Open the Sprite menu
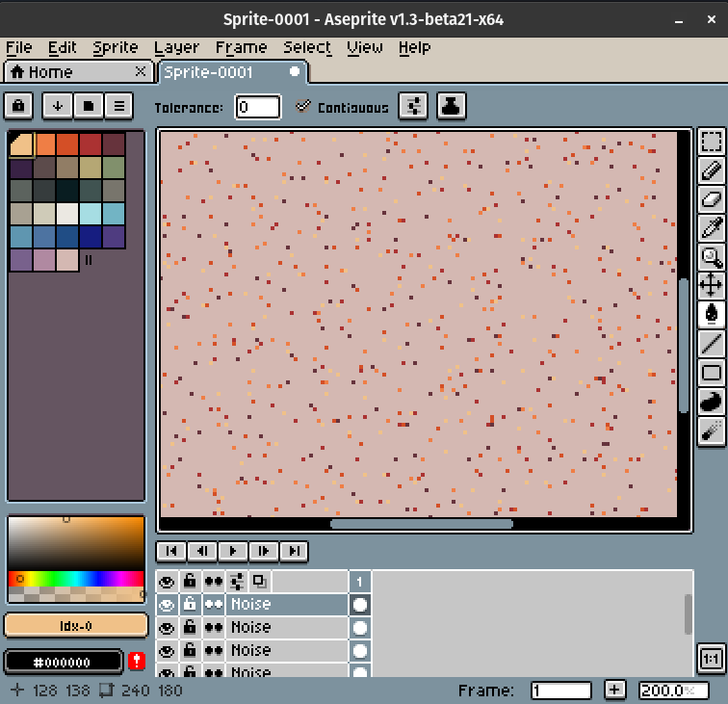Image resolution: width=728 pixels, height=704 pixels. [116, 47]
